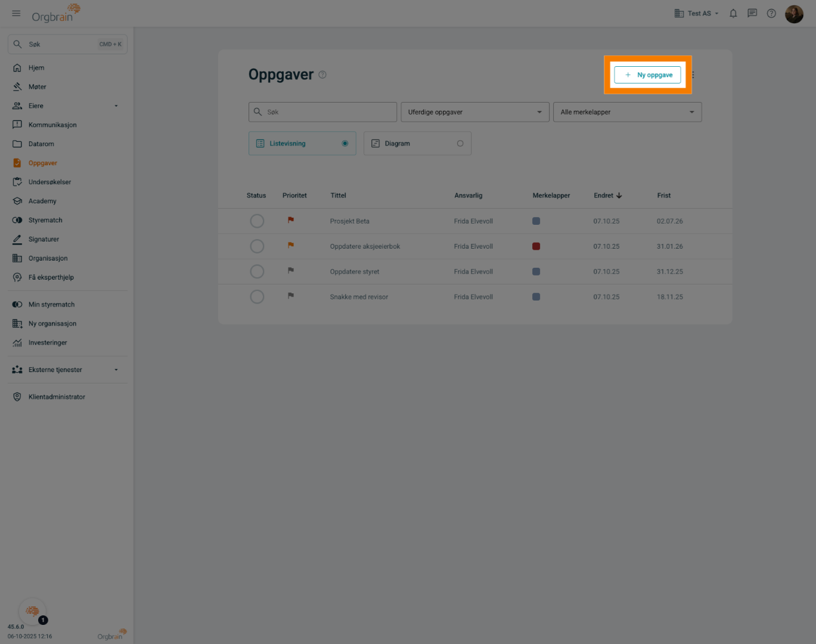816x644 pixels.
Task: Mark Oppdatere styret as complete
Action: pos(257,272)
